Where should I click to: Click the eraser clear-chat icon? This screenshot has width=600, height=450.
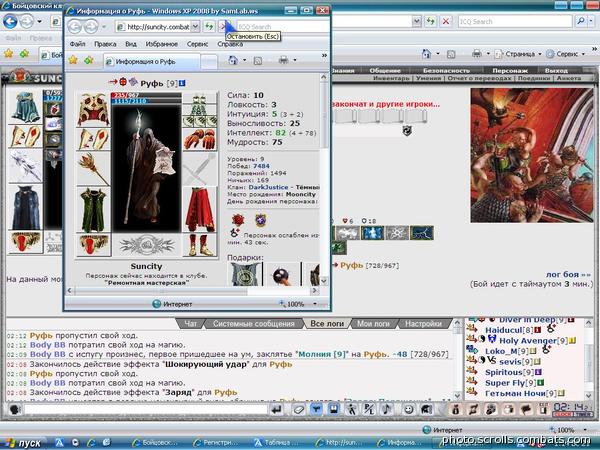click(x=298, y=410)
